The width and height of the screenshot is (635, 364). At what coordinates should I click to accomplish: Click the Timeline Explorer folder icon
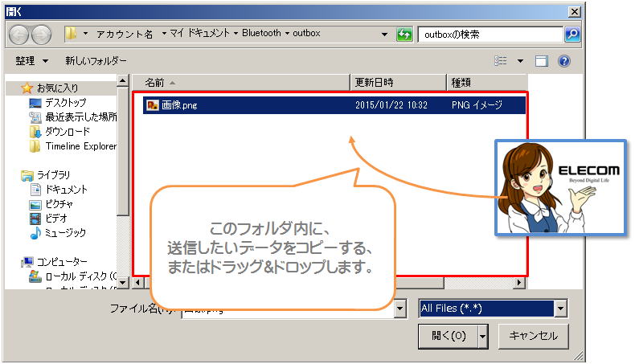point(35,146)
